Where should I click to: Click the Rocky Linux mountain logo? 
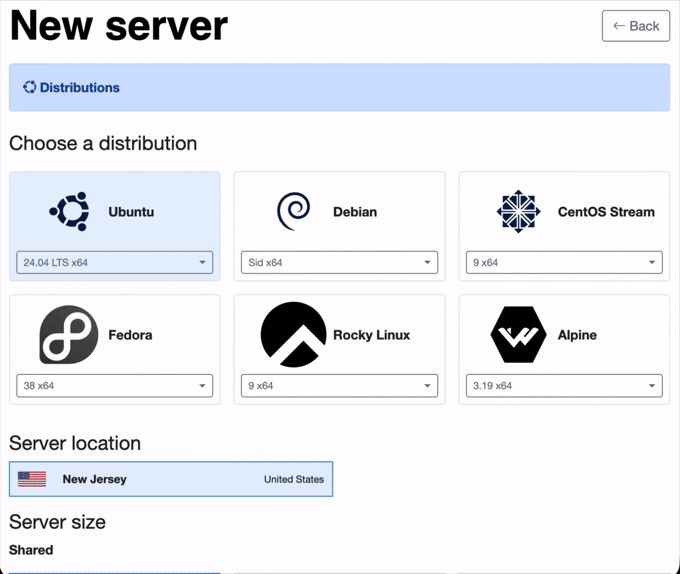(293, 335)
